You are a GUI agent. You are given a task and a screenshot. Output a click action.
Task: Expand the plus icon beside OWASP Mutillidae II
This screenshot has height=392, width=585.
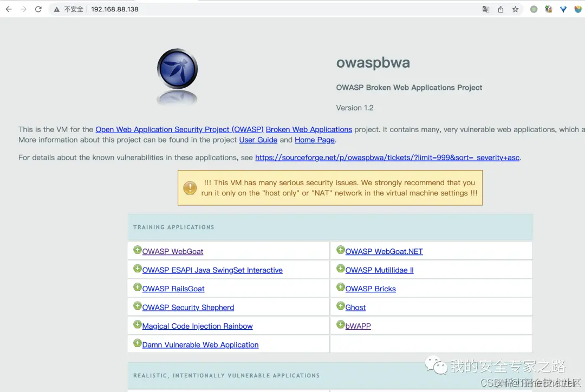click(340, 269)
